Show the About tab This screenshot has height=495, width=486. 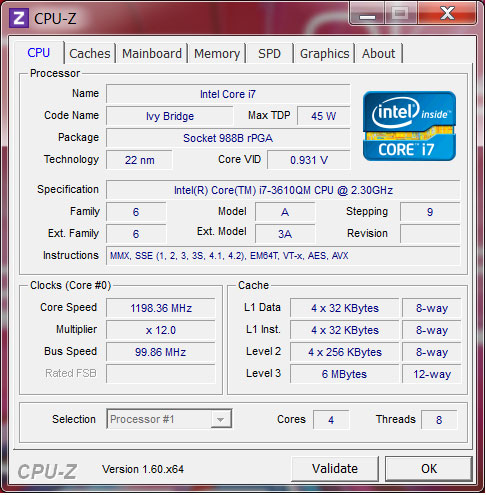point(378,54)
